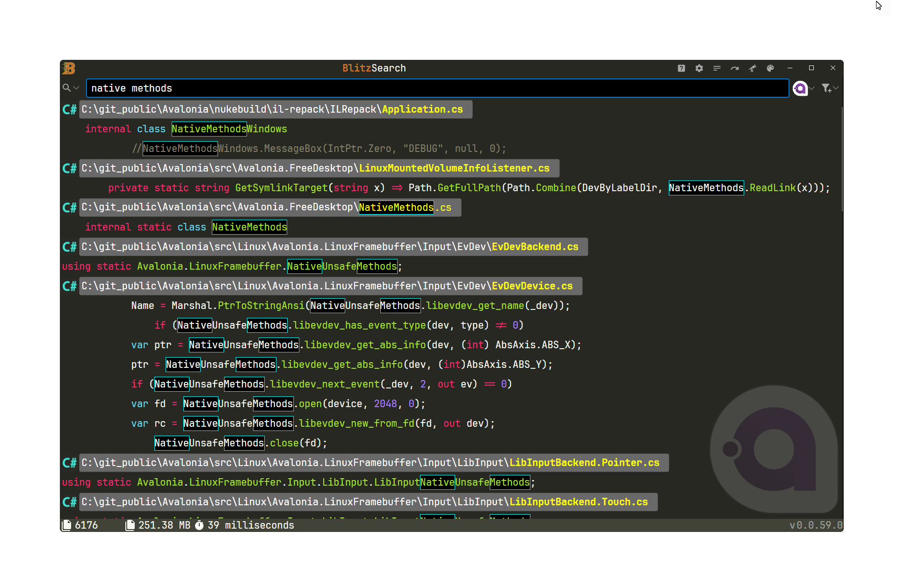Click C# icon next to LibInputBackend.Touch.cs

tap(70, 502)
